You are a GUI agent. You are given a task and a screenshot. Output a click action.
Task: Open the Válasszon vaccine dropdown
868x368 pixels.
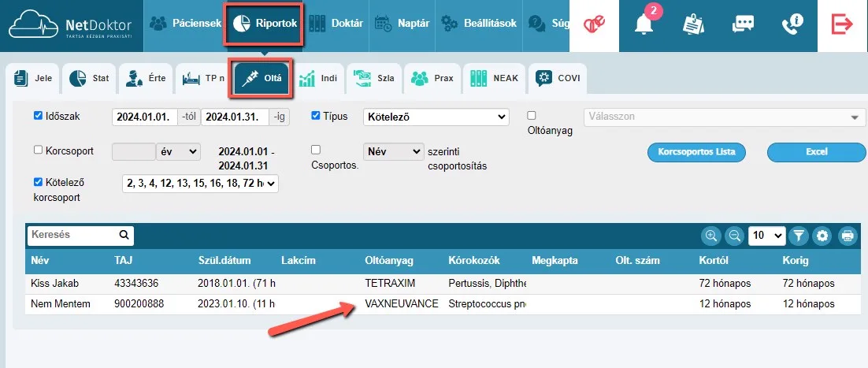click(725, 117)
